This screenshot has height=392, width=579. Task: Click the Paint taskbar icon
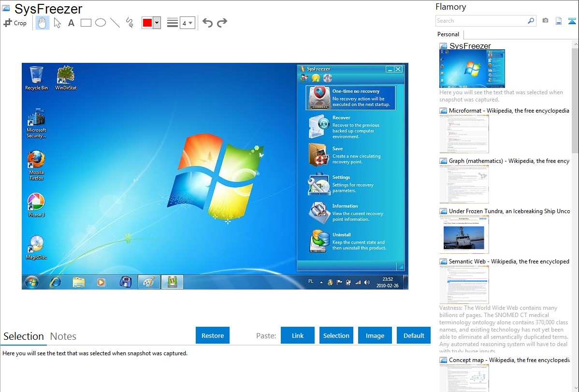click(x=149, y=282)
